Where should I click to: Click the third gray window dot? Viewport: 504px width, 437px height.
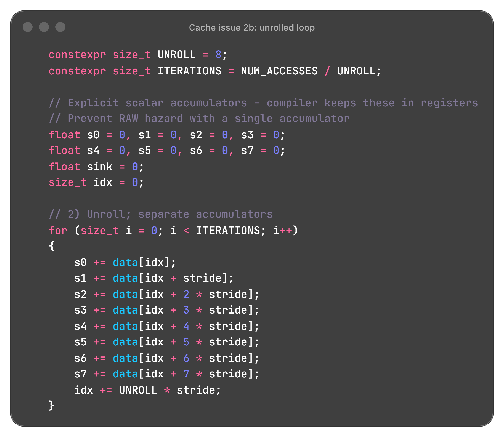tap(60, 27)
